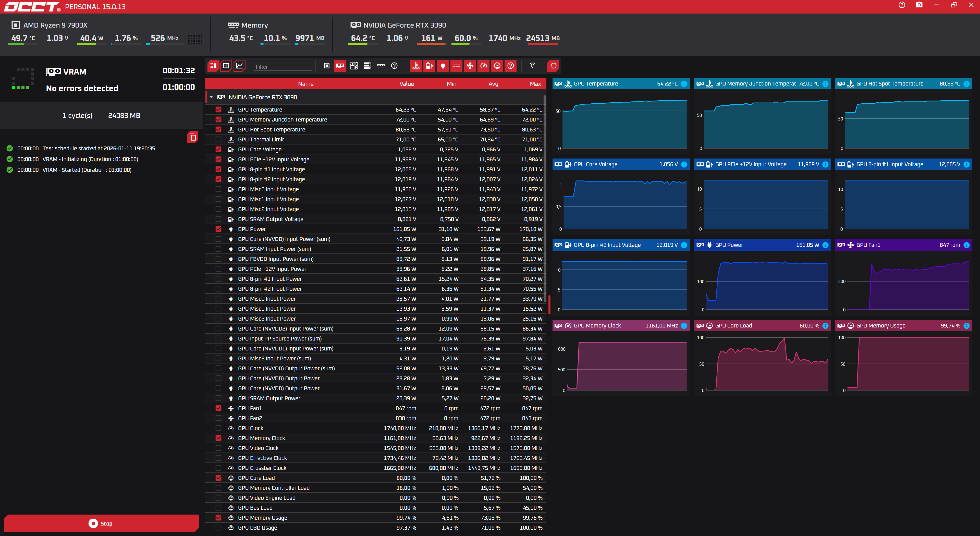Click the GPU device filter icon
980x536 pixels.
[x=340, y=66]
